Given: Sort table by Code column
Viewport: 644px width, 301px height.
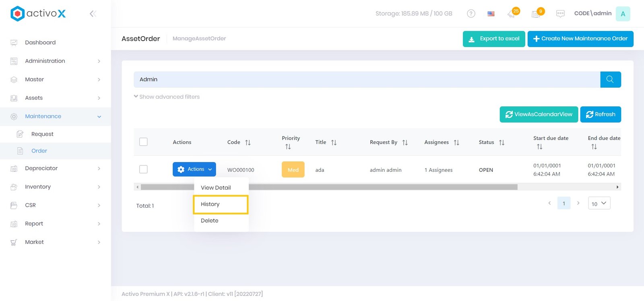Looking at the screenshot, I should point(248,142).
